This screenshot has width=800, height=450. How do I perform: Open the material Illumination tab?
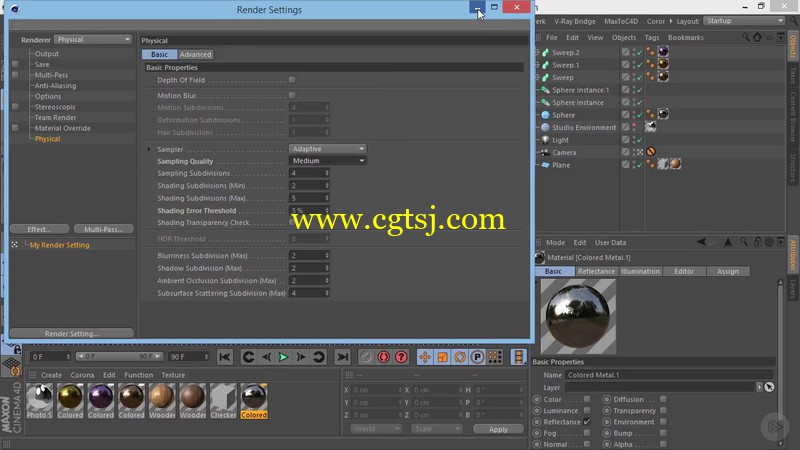640,271
